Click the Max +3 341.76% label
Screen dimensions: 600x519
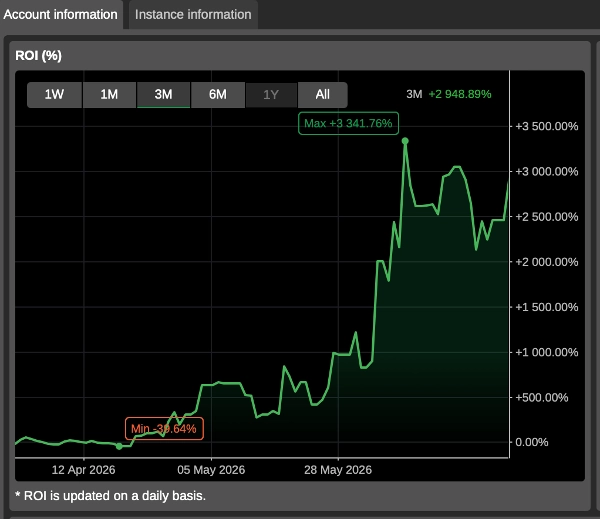pos(348,123)
